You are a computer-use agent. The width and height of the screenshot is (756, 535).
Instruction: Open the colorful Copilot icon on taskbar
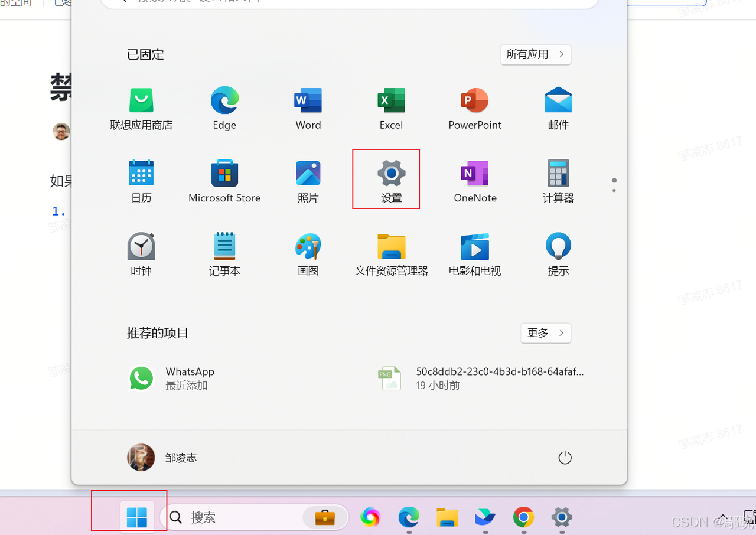pyautogui.click(x=370, y=518)
